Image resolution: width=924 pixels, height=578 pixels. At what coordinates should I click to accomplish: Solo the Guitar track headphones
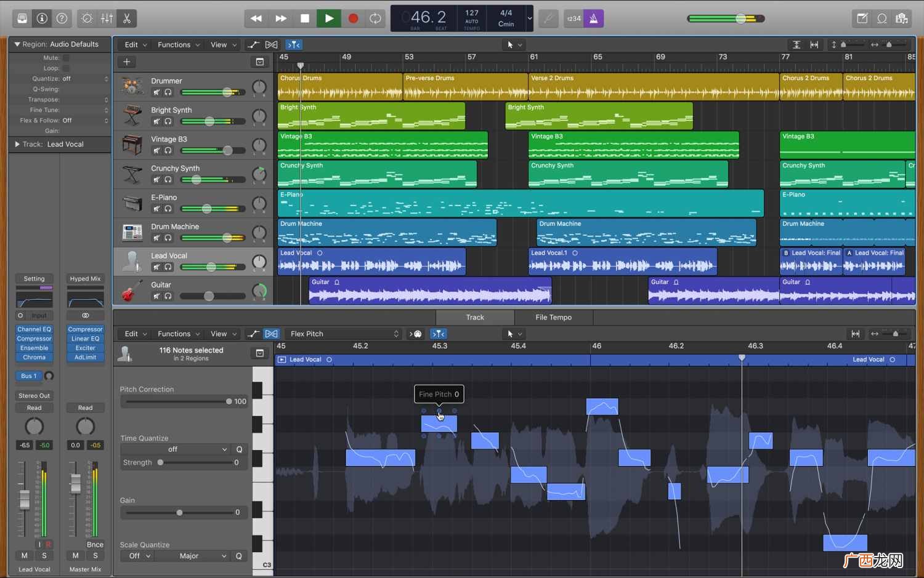(x=168, y=296)
